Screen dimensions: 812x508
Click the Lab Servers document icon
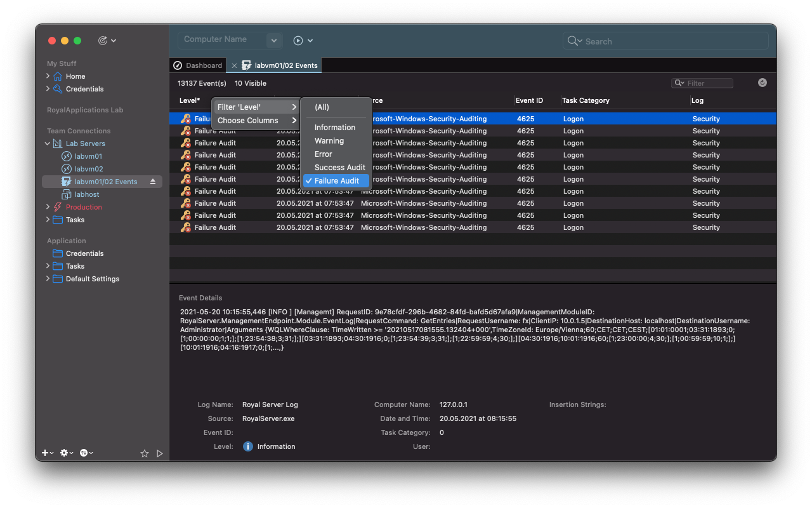point(58,144)
